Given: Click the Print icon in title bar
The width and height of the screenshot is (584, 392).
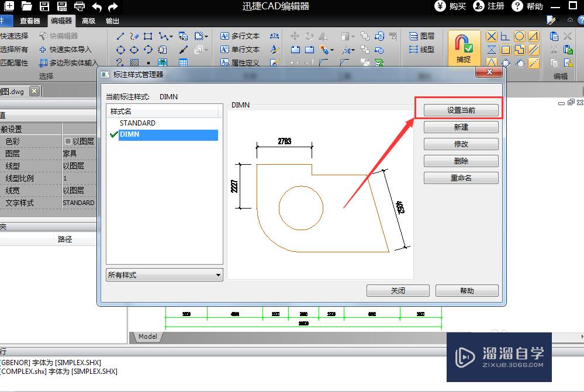Looking at the screenshot, I should click(x=80, y=6).
